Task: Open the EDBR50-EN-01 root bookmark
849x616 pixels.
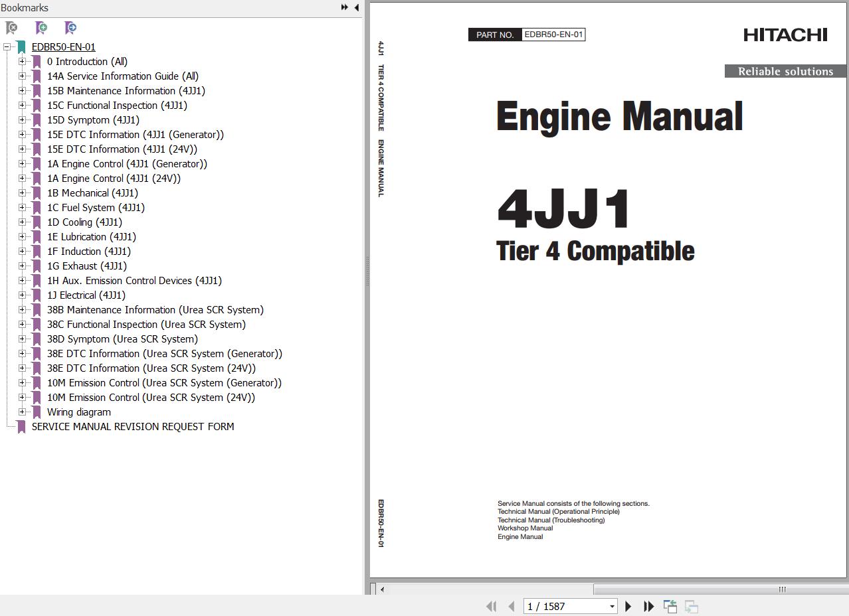Action: [63, 47]
